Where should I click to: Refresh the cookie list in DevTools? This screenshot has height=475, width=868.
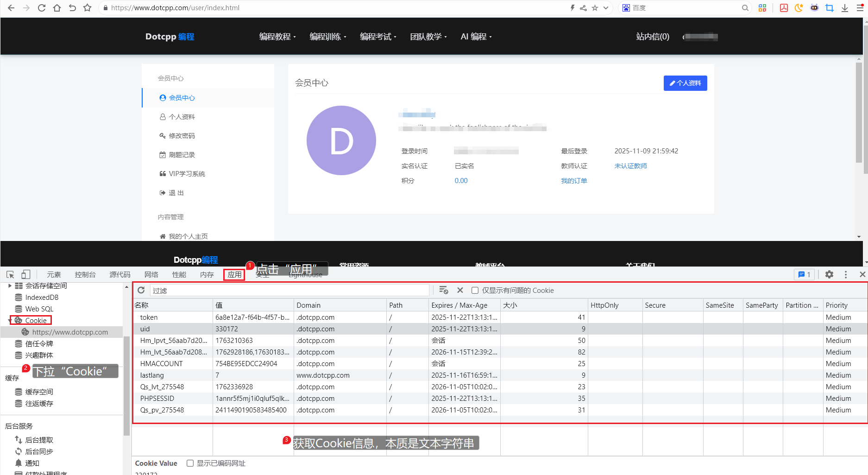pos(141,290)
